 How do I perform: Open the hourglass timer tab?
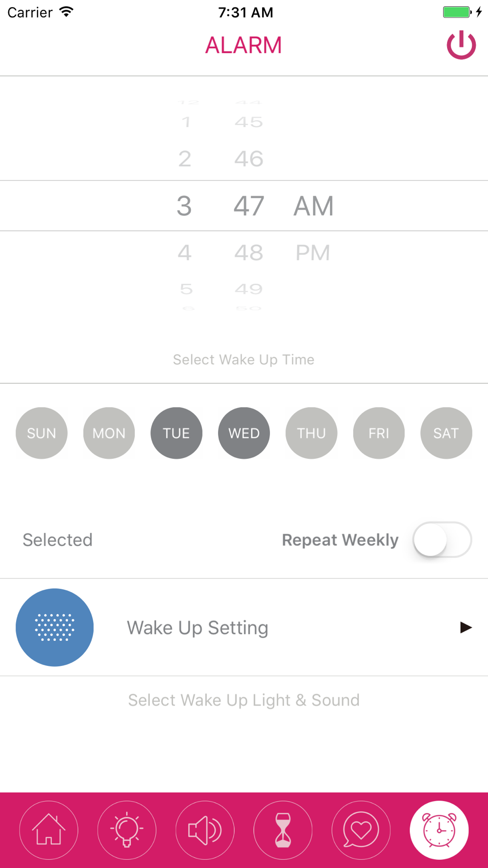[x=283, y=830]
